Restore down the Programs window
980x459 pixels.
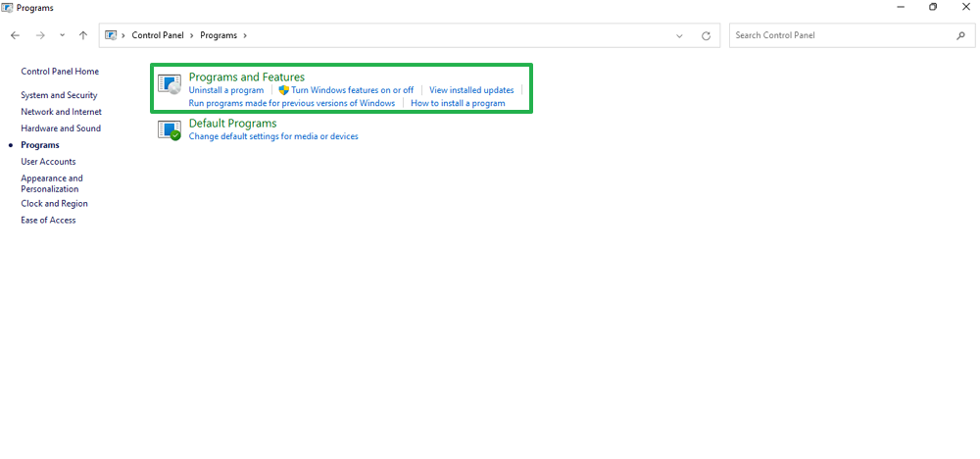point(933,8)
